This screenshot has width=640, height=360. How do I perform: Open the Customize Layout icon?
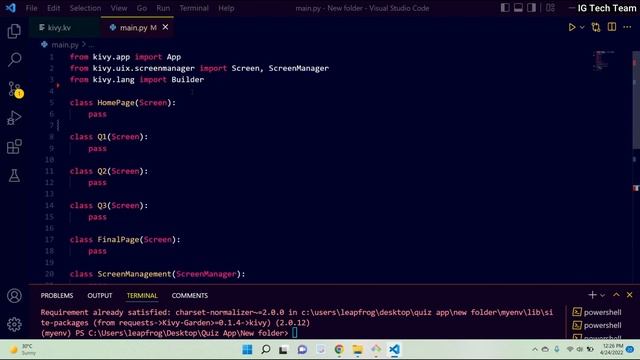[550, 8]
